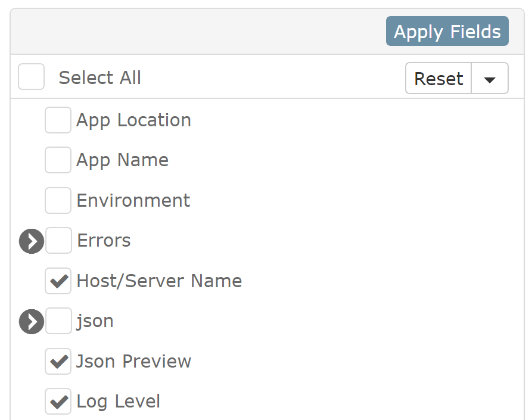Click the Reset button

point(438,79)
